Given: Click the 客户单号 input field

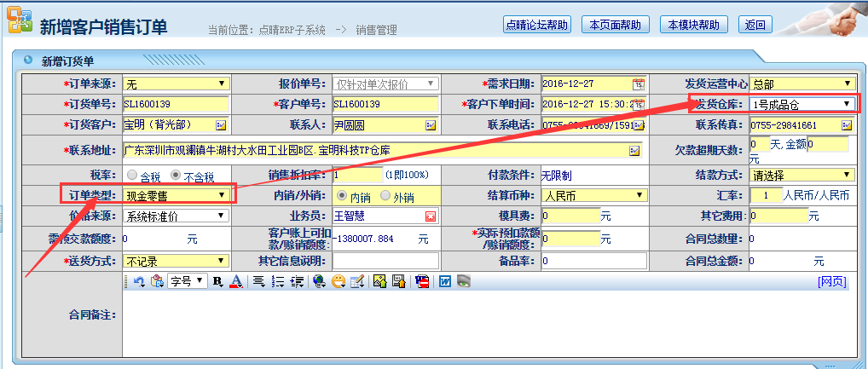Looking at the screenshot, I should click(385, 105).
